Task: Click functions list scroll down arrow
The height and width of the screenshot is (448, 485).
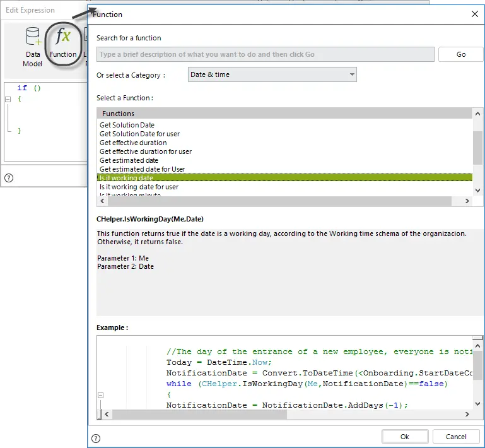Action: pos(477,191)
